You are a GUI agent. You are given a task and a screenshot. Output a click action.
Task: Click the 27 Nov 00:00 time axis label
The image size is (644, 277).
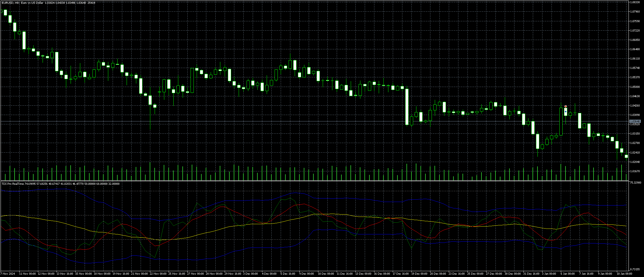tap(196, 274)
